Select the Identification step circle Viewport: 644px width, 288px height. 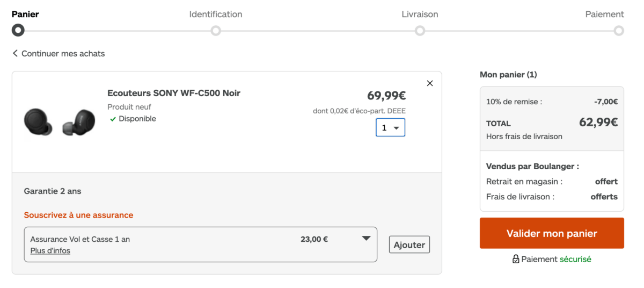click(216, 31)
